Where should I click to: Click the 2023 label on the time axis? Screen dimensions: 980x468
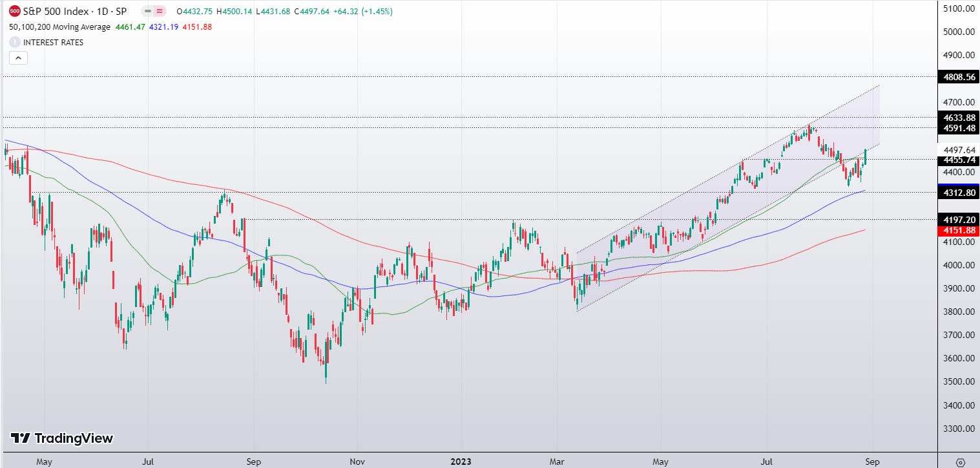[x=461, y=462]
